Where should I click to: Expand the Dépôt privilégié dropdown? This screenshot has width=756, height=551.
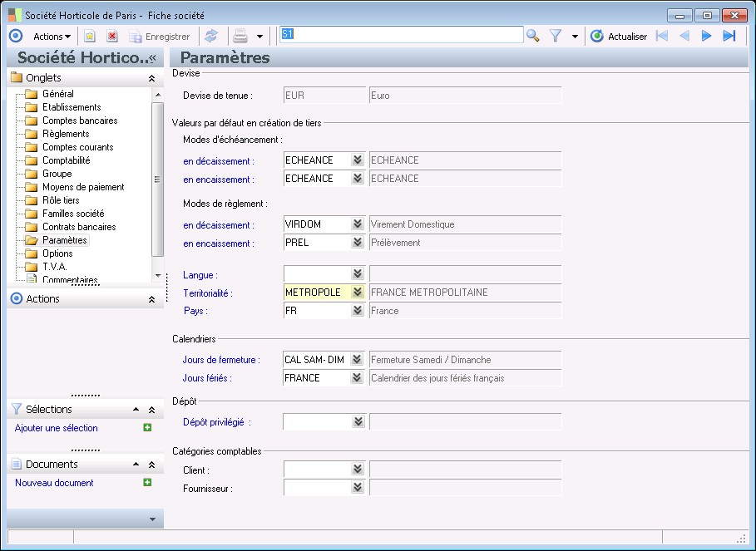tap(358, 422)
